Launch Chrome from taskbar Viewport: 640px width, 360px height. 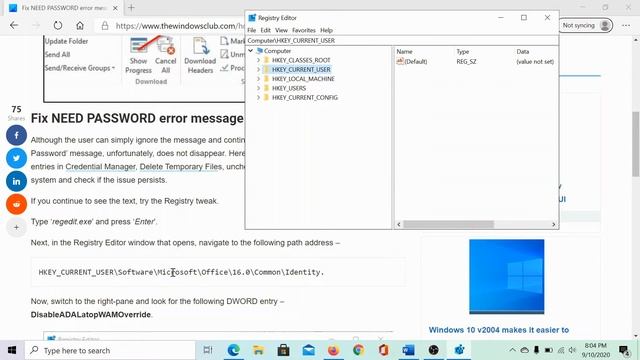[358, 350]
